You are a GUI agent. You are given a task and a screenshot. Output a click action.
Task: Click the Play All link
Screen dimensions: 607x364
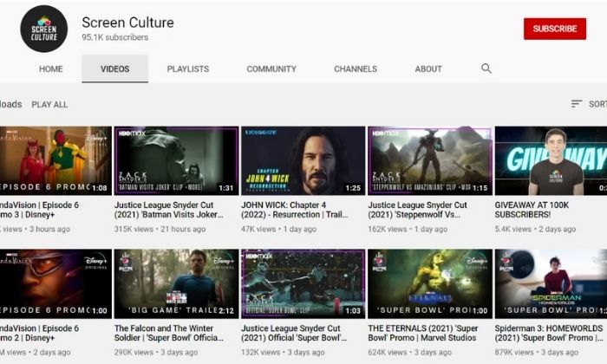coord(49,105)
